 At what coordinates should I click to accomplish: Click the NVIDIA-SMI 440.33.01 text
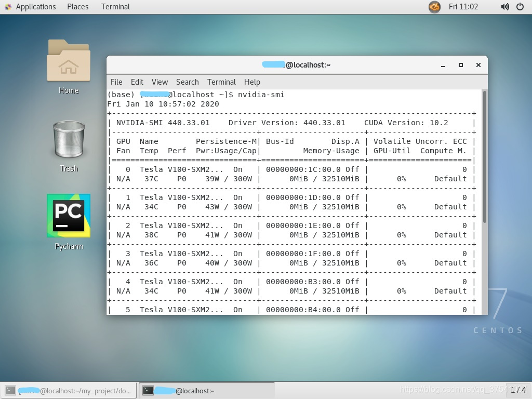163,123
